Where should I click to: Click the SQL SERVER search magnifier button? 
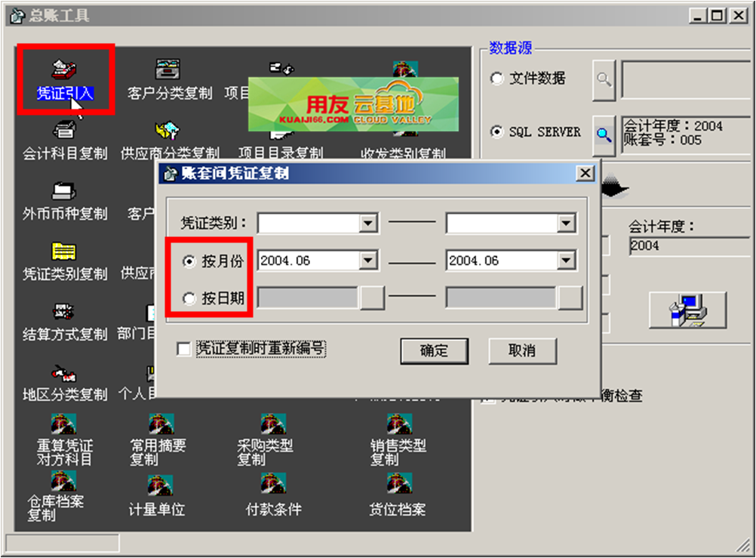[x=604, y=135]
